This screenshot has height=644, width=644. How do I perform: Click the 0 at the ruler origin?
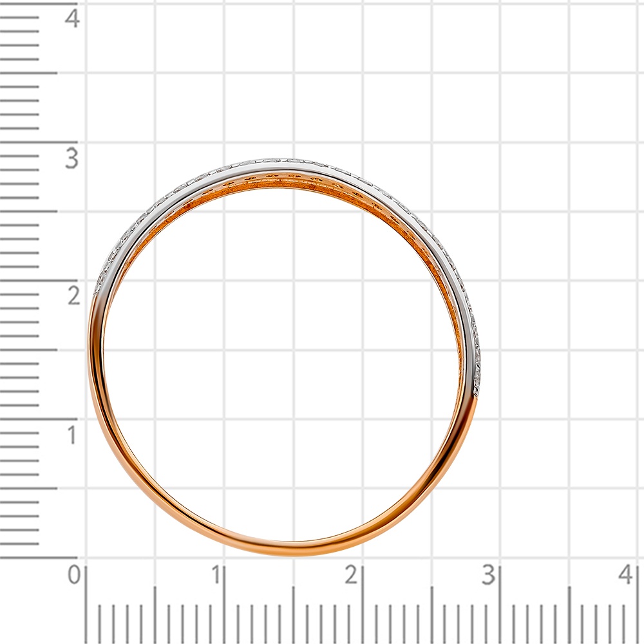75,574
